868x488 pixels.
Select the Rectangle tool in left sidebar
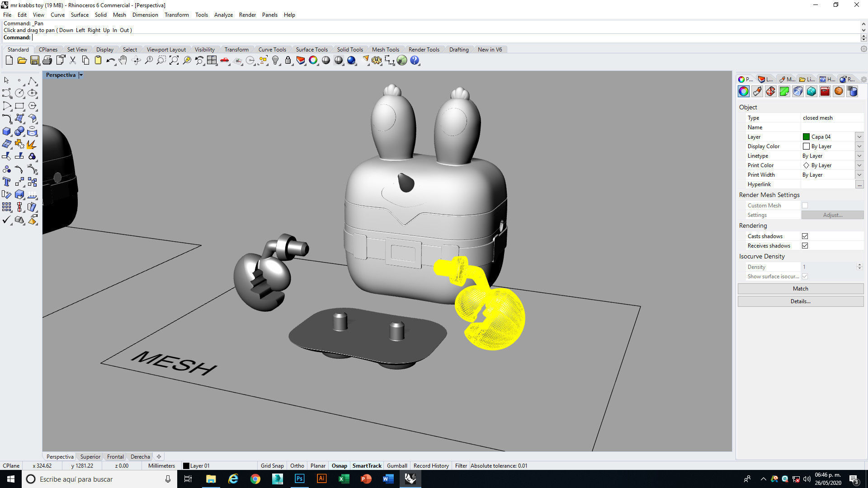[19, 106]
